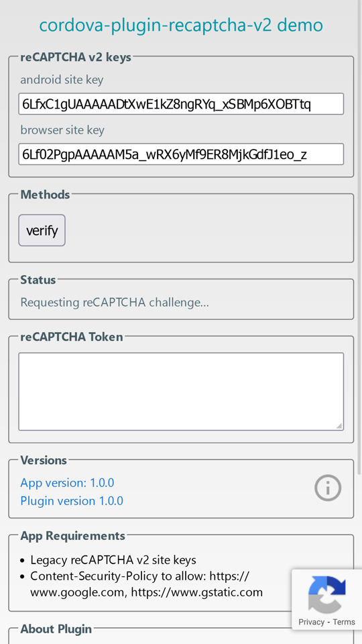Tap the verify button
The height and width of the screenshot is (644, 362).
coord(42,230)
